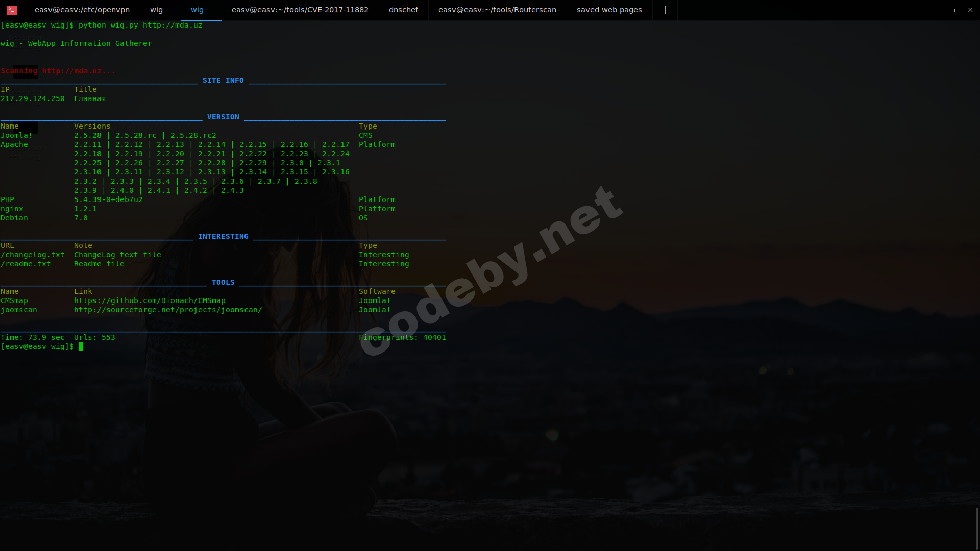Select the first wig tab
The width and height of the screenshot is (980, 551).
coord(156,10)
